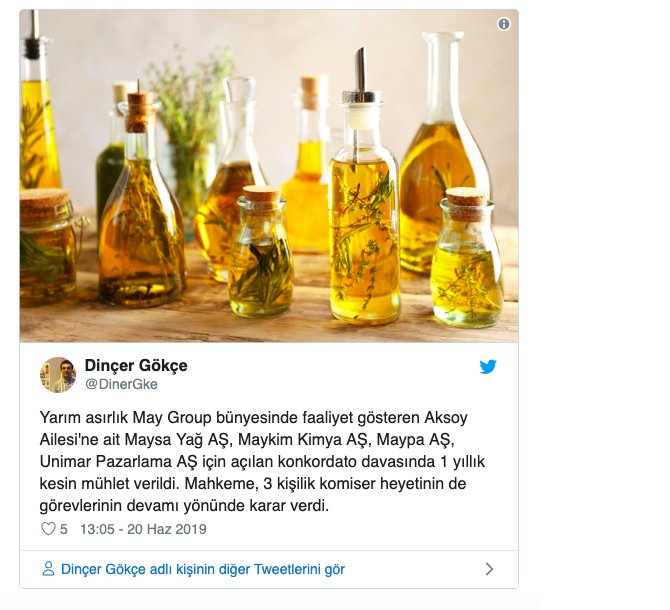Click the small corked jar on the right
The height and width of the screenshot is (610, 670).
[x=467, y=257]
